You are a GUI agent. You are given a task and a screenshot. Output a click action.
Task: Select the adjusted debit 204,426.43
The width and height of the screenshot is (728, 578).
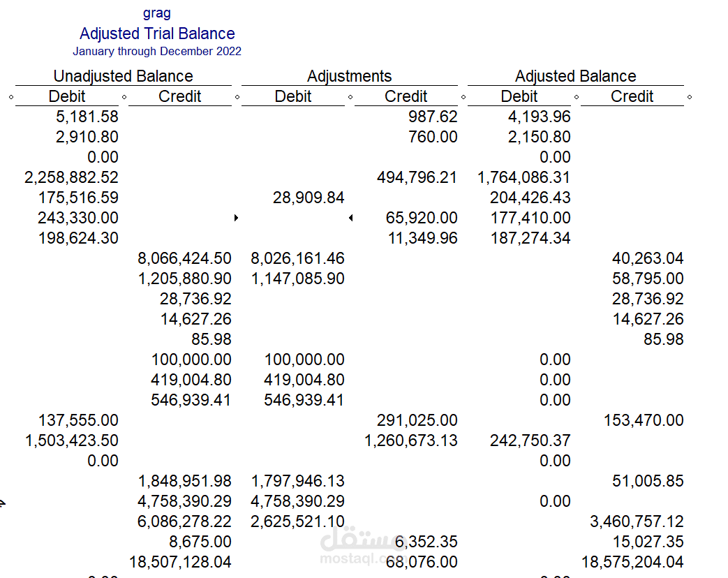coord(530,198)
